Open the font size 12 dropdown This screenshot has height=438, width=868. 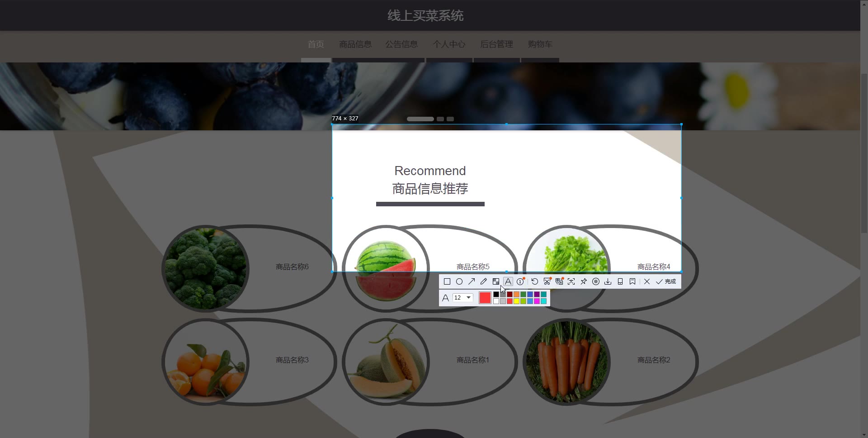tap(462, 297)
